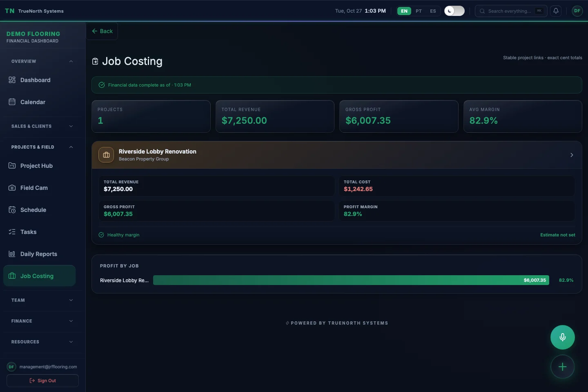
Task: Click the Back button
Action: click(x=102, y=31)
